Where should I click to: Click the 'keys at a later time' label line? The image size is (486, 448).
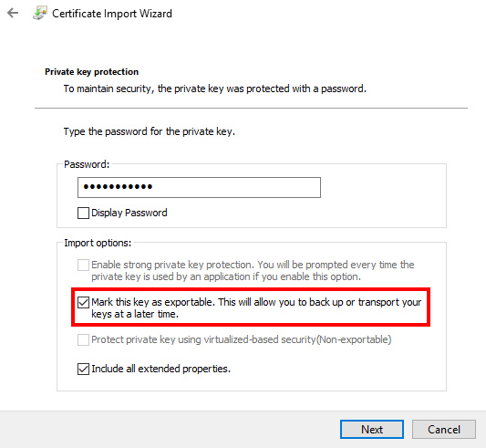(x=135, y=314)
